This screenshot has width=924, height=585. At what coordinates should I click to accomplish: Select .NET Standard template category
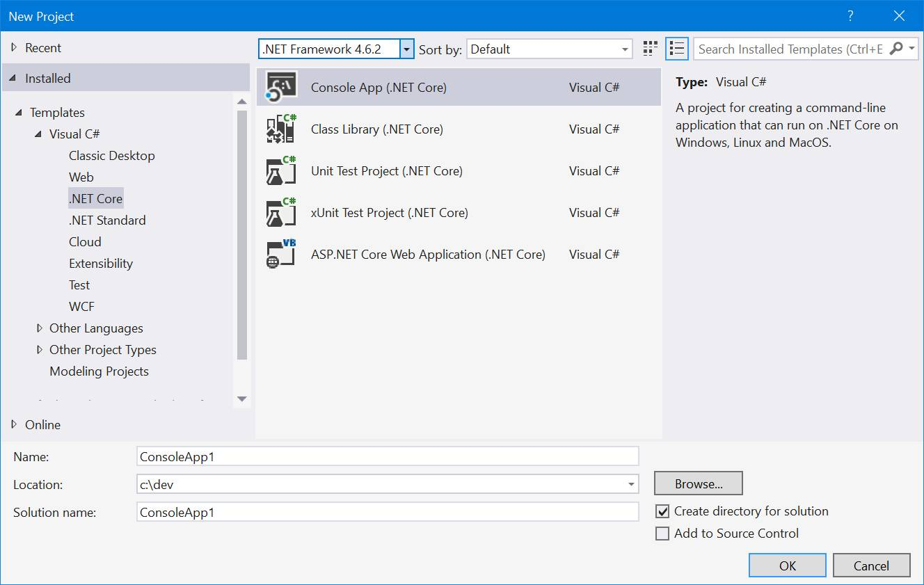(x=107, y=221)
